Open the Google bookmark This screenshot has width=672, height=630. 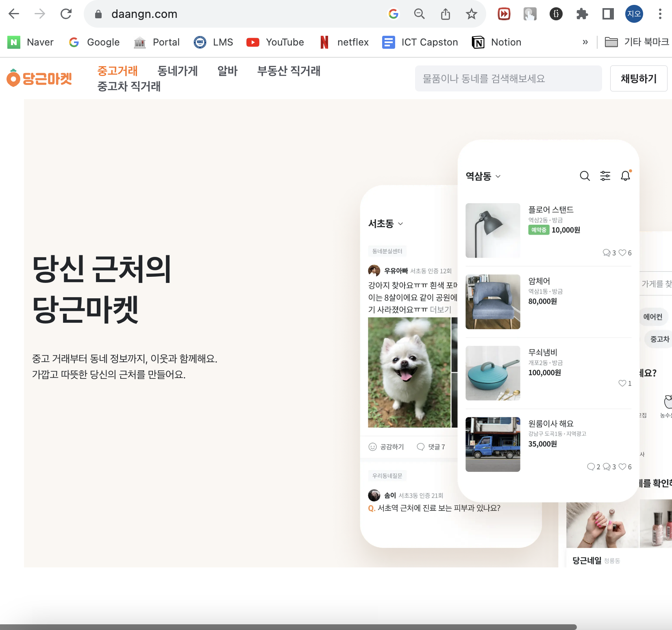pos(94,42)
